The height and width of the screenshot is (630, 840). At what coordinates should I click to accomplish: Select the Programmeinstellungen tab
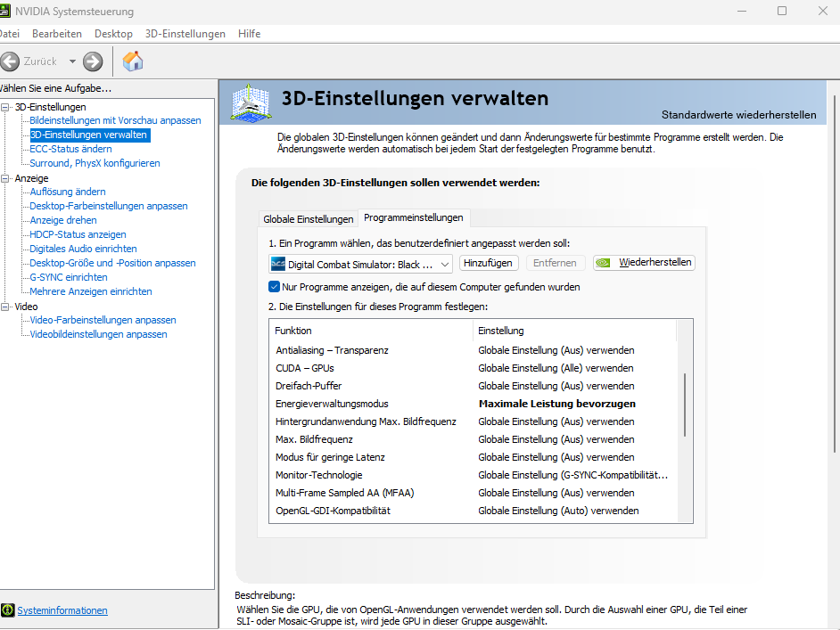pyautogui.click(x=414, y=217)
